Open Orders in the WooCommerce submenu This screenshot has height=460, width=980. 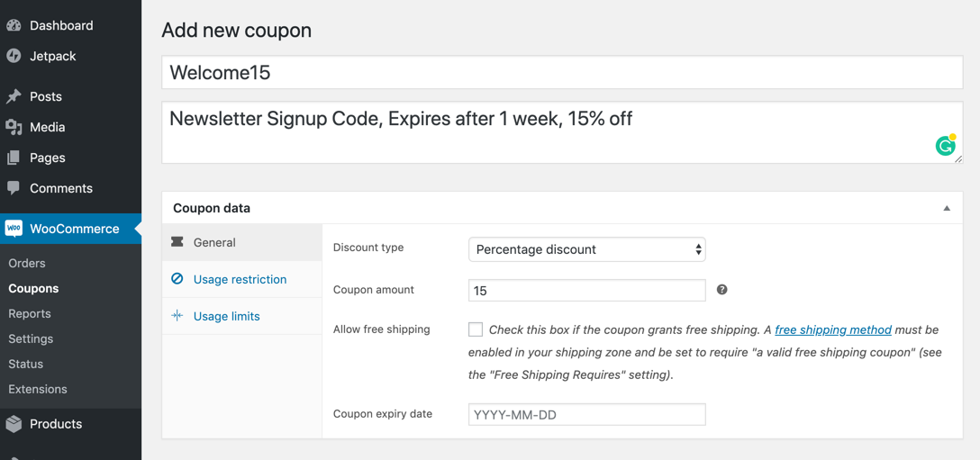[x=27, y=263]
